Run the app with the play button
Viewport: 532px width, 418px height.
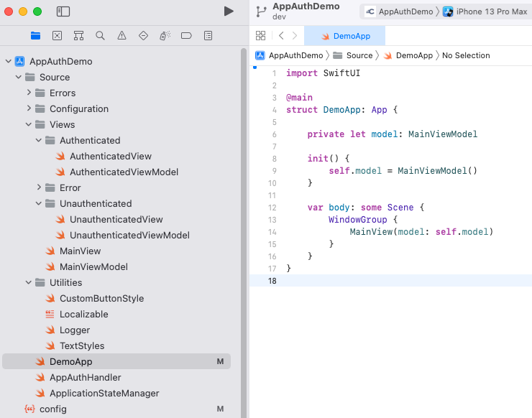(229, 11)
